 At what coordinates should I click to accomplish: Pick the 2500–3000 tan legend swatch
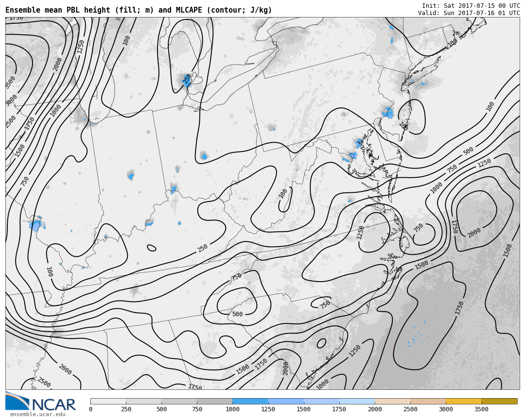(428, 401)
